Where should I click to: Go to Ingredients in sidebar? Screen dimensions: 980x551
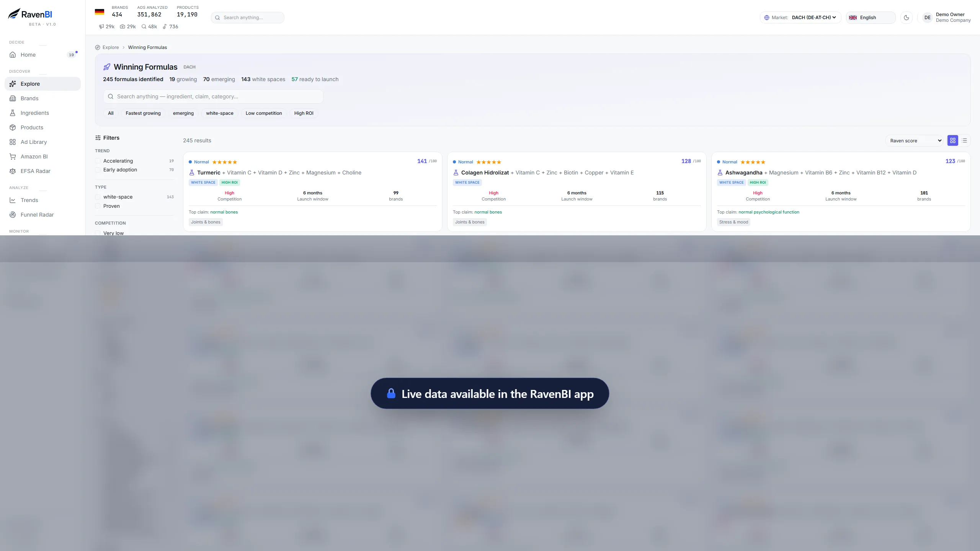42,113
